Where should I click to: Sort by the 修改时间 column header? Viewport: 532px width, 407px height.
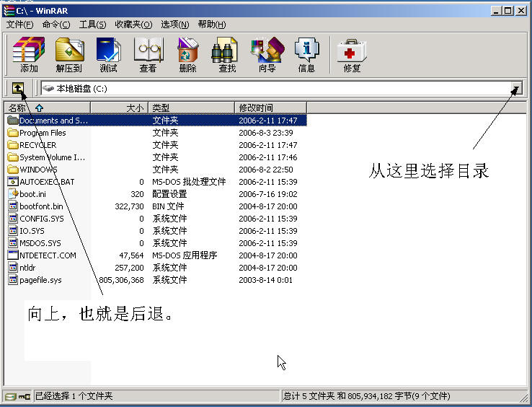pyautogui.click(x=271, y=108)
